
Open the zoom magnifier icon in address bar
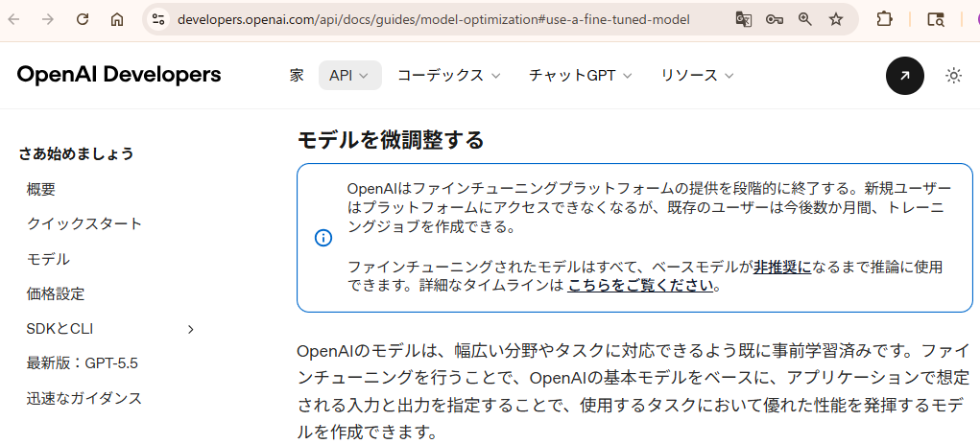pyautogui.click(x=805, y=19)
